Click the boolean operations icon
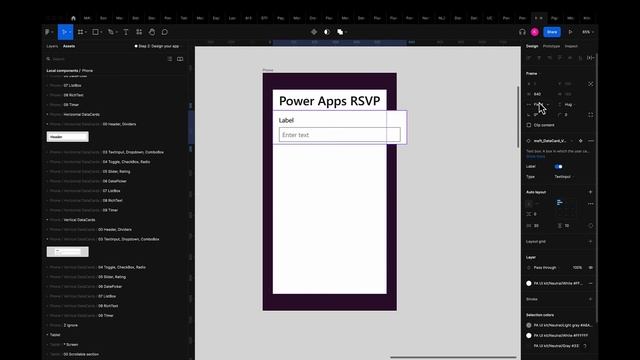The width and height of the screenshot is (640, 360). (340, 32)
